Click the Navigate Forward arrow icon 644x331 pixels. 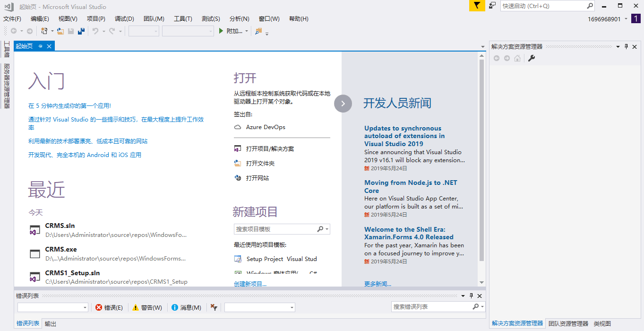pyautogui.click(x=29, y=31)
